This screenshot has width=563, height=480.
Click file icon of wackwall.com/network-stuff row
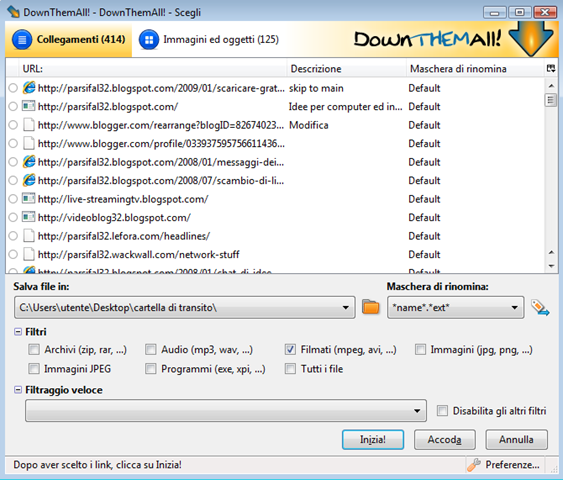point(28,254)
